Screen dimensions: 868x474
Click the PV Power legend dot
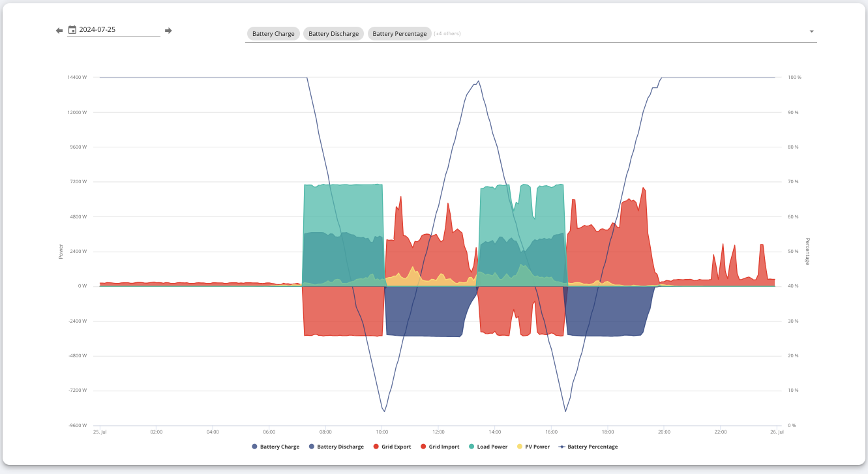pos(520,447)
